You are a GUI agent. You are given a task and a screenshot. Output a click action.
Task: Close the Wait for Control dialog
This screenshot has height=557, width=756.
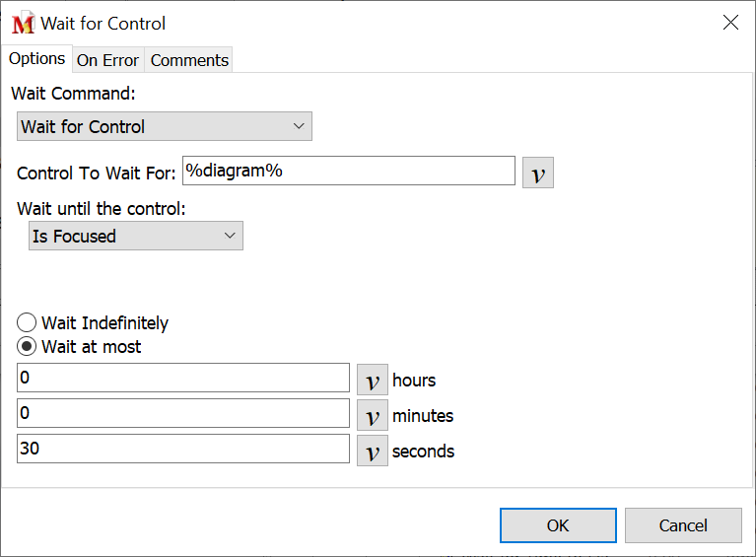click(730, 23)
